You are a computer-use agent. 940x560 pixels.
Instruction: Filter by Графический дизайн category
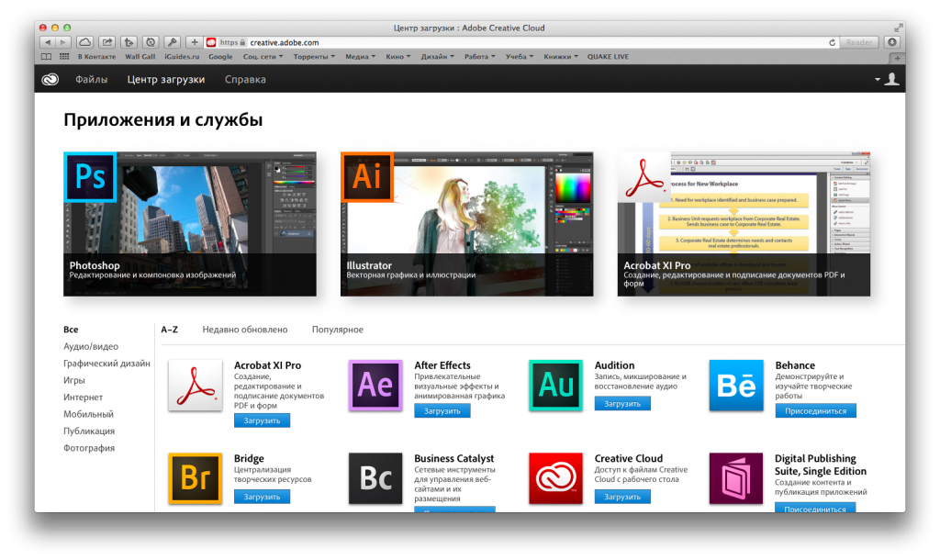coord(106,363)
